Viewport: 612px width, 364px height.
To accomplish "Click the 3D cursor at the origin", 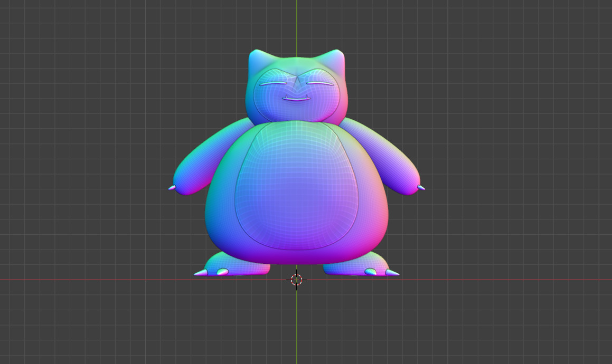I will click(x=296, y=280).
